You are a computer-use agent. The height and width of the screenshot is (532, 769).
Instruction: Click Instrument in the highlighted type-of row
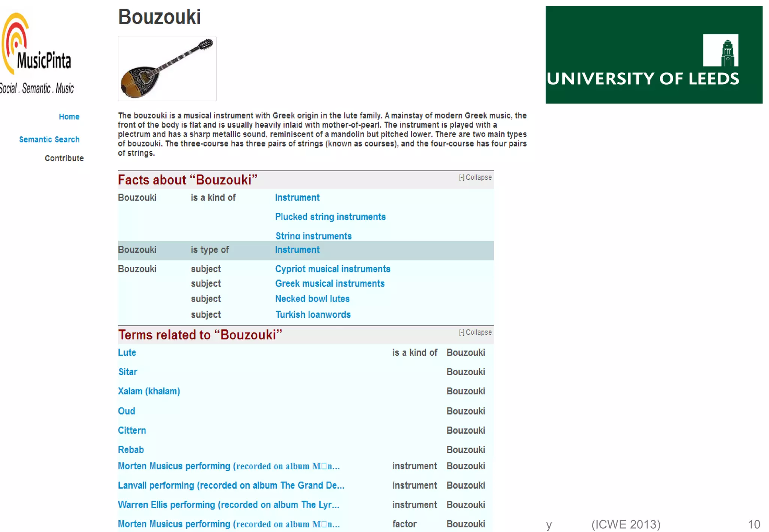(x=297, y=250)
